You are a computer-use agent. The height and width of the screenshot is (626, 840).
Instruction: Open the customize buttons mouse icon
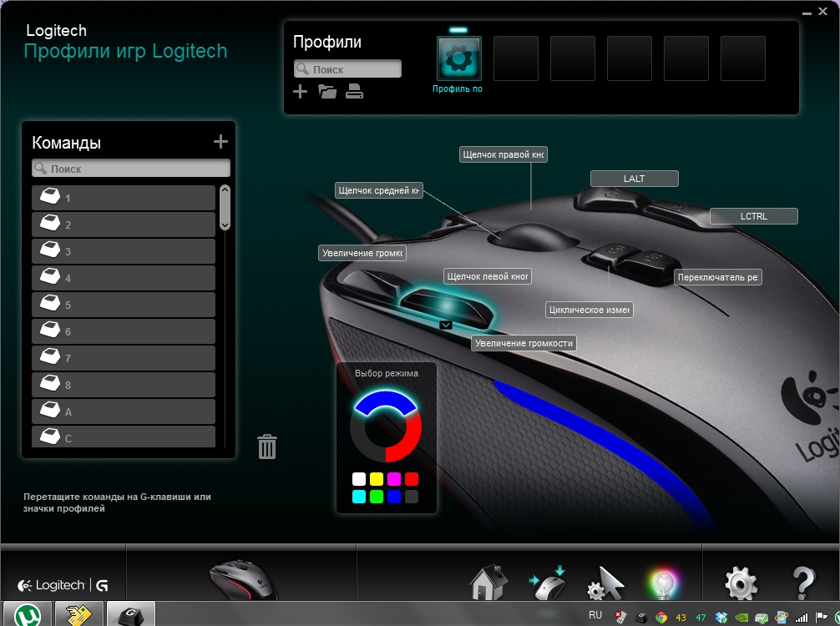pos(548,583)
